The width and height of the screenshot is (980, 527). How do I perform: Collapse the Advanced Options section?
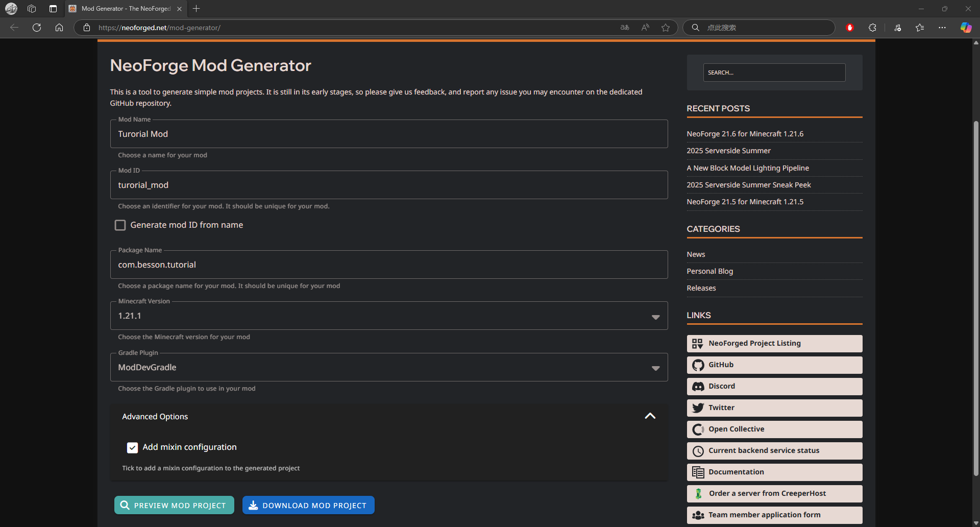point(650,416)
